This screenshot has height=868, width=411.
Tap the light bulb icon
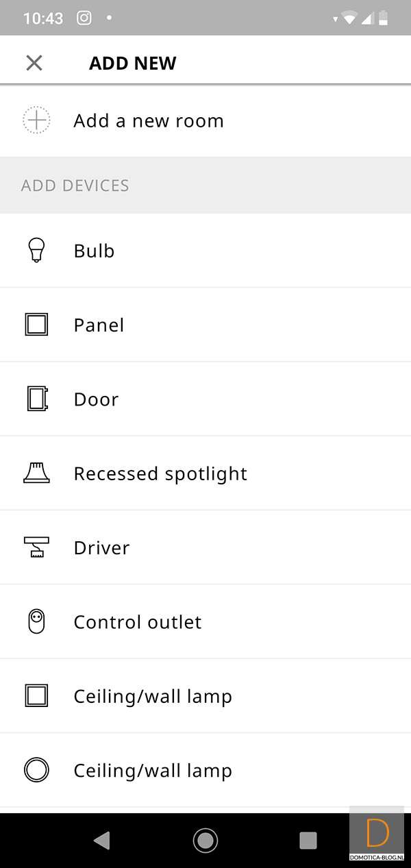coord(36,250)
